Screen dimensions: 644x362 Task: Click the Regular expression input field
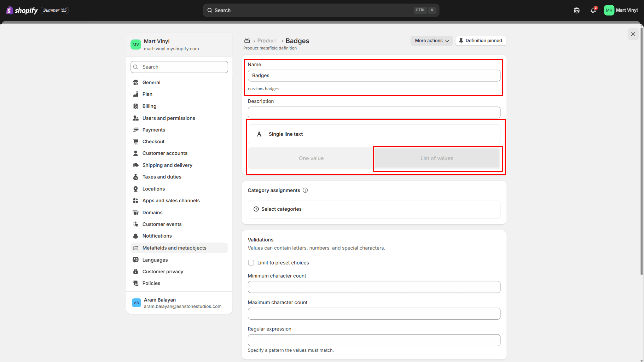374,340
